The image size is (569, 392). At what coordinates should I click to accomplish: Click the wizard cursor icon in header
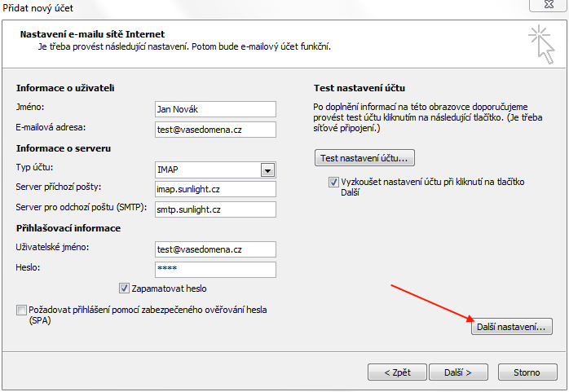point(541,45)
